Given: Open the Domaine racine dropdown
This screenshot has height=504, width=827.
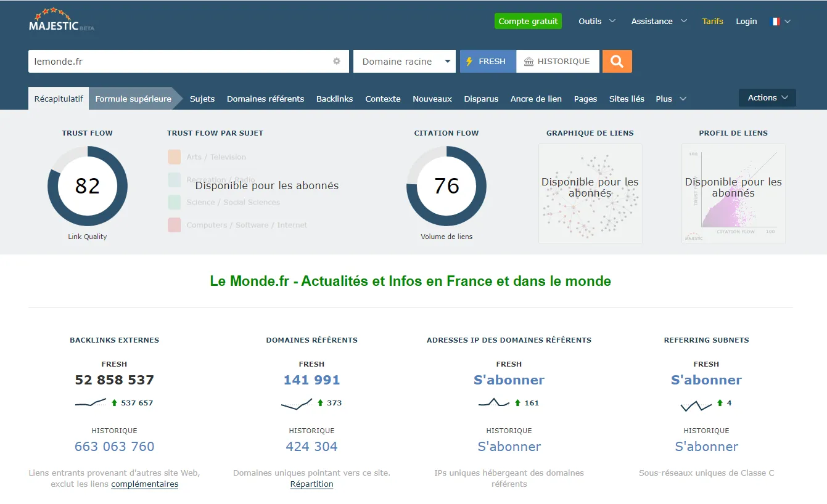Looking at the screenshot, I should [405, 62].
